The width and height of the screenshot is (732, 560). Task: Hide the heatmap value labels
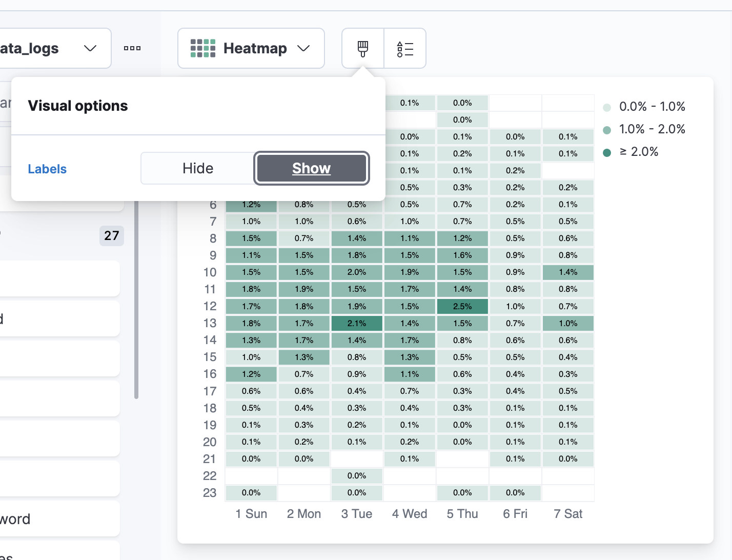(197, 168)
